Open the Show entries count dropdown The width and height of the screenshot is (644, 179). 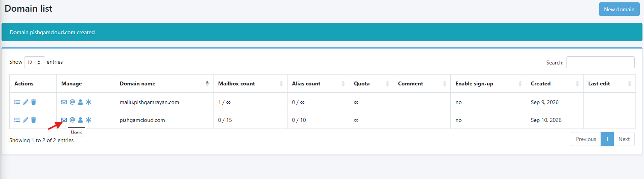coord(34,62)
